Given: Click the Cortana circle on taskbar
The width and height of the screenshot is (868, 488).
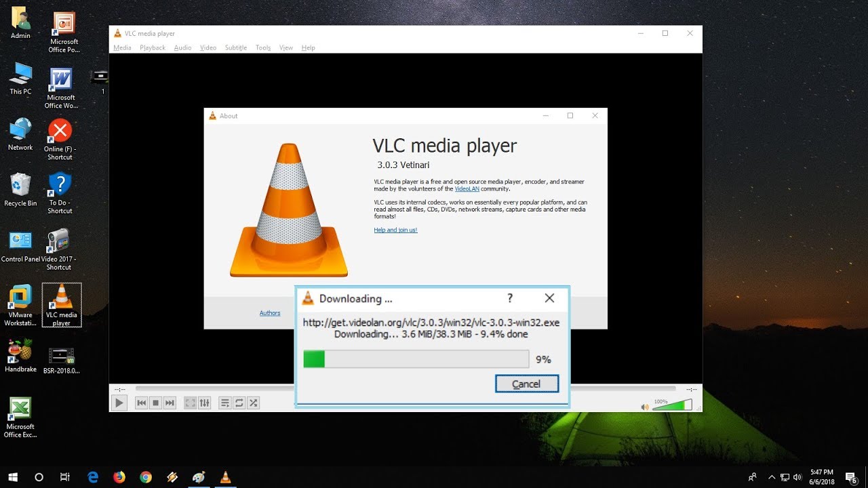Looking at the screenshot, I should [39, 477].
